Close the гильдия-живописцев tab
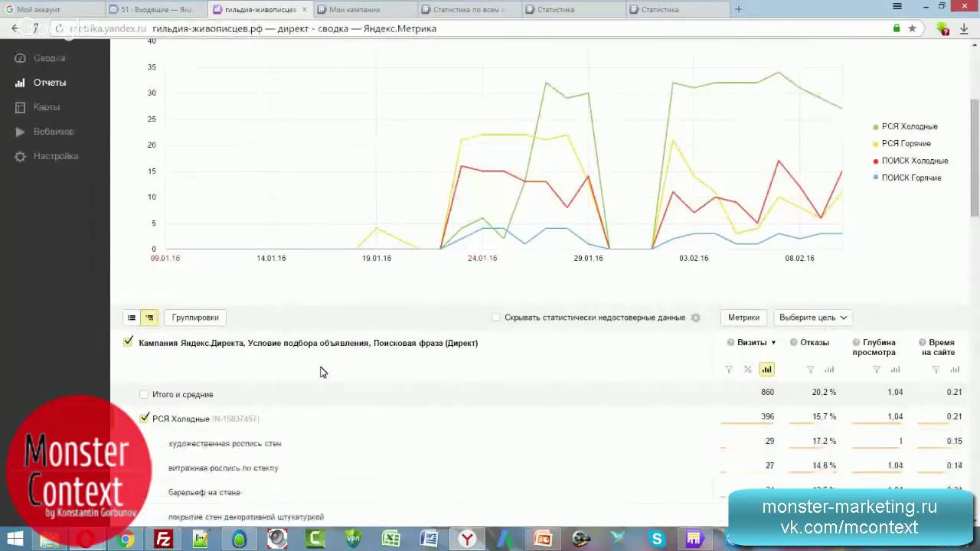Image resolution: width=980 pixels, height=551 pixels. [305, 10]
